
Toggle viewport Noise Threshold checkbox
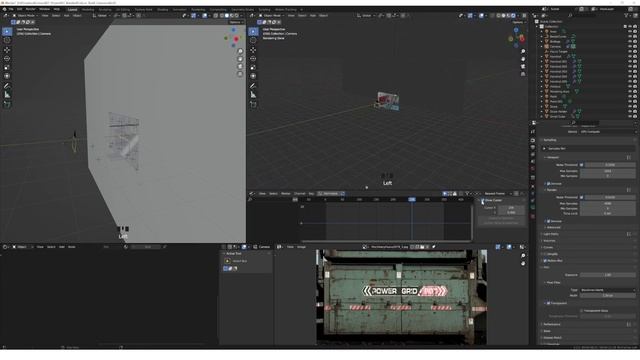pyautogui.click(x=582, y=165)
